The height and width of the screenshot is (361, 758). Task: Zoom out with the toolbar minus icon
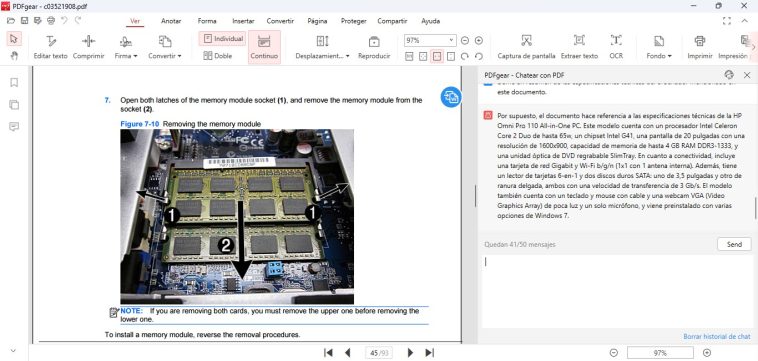[x=465, y=41]
